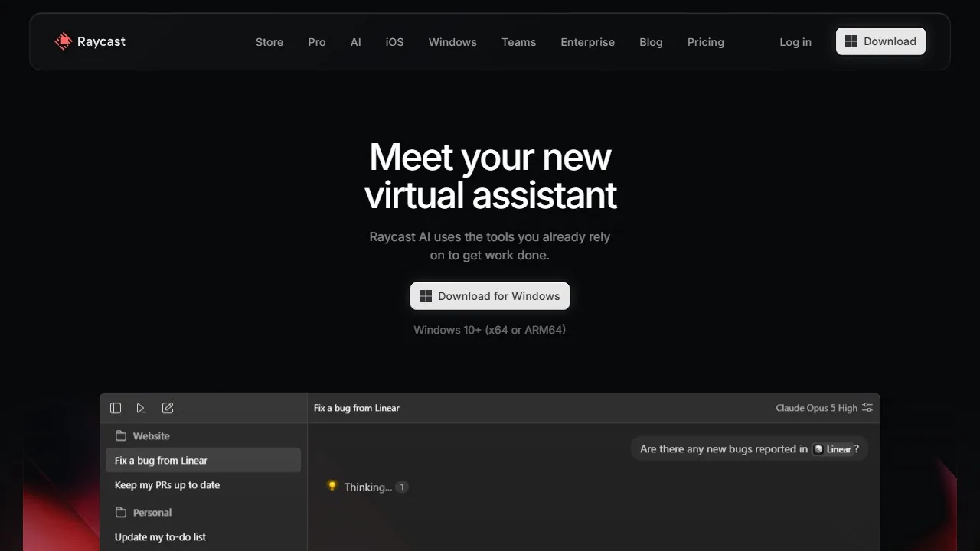
Task: Expand the Thinking step count badge
Action: point(402,487)
